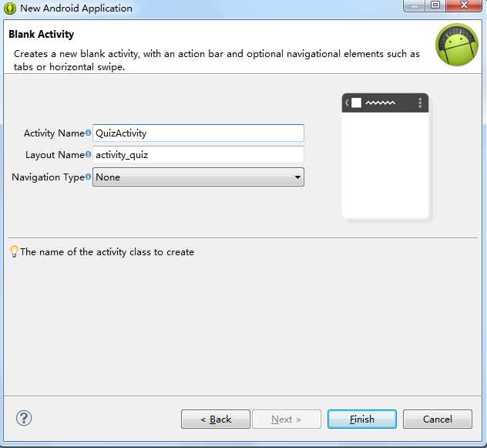The image size is (487, 448).
Task: Click info icon beside Activity Name label
Action: [88, 133]
